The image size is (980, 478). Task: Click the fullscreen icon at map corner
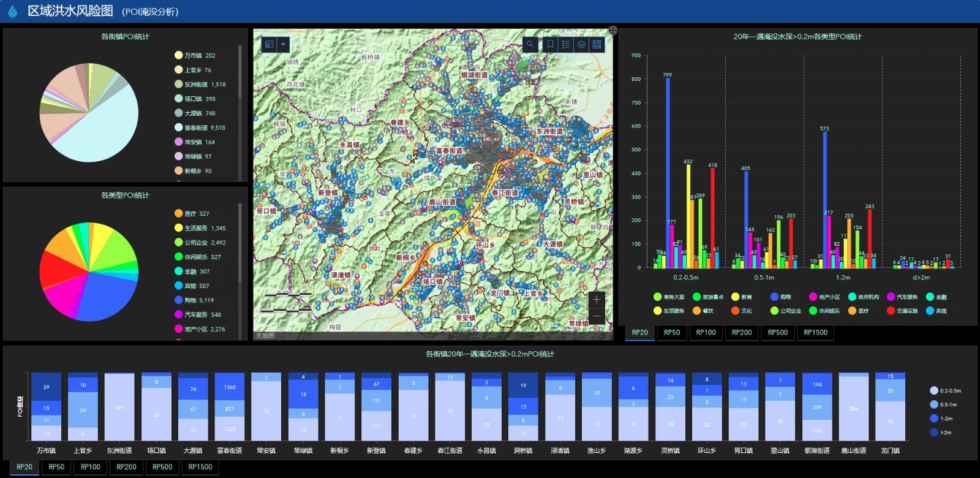click(x=612, y=30)
